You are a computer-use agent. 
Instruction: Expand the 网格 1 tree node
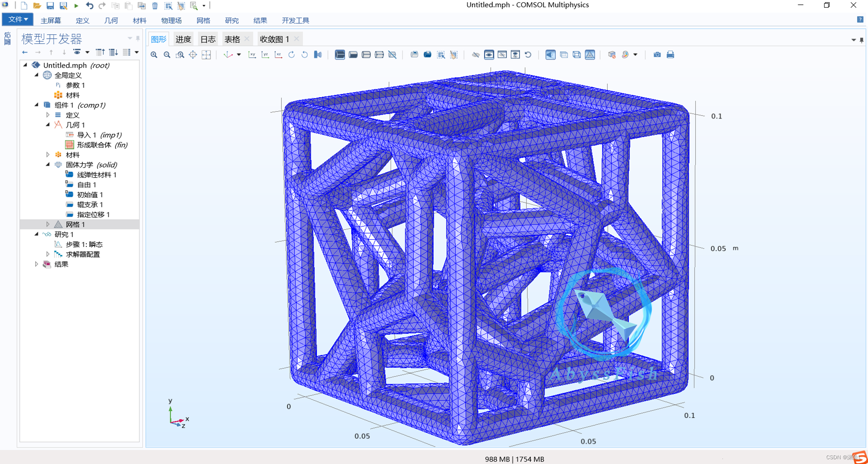[x=48, y=224]
